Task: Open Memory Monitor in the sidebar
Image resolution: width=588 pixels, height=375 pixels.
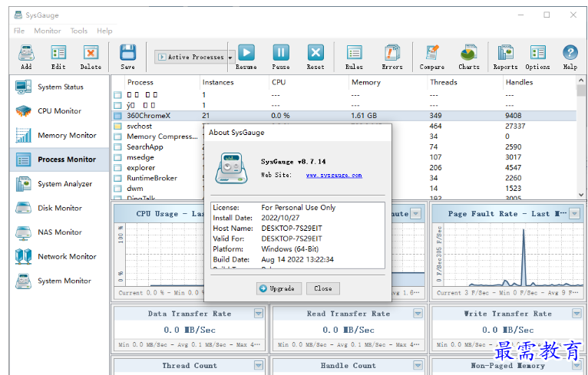Action: (x=60, y=135)
